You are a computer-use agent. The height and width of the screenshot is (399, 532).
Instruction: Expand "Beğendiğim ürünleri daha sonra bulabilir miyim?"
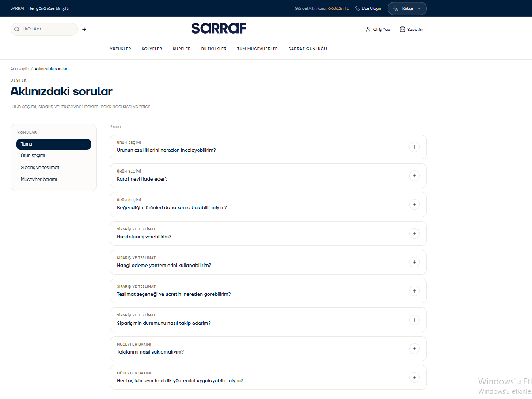coord(268,204)
